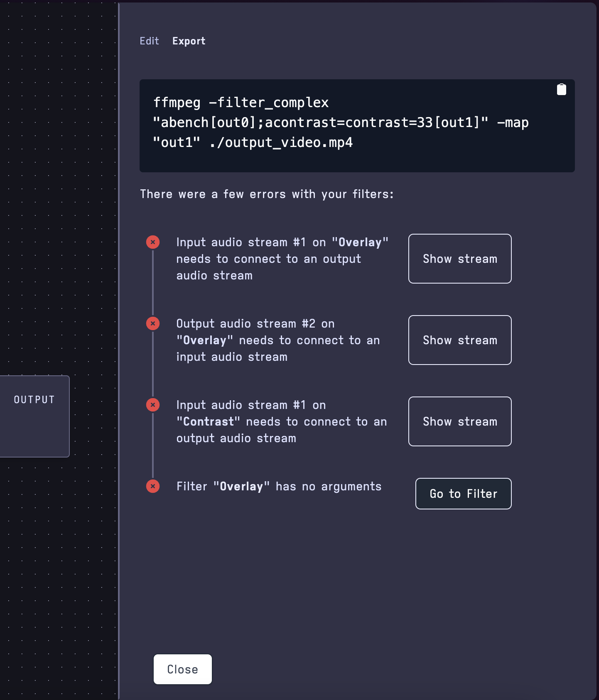
Task: Show stream for Overlay output audio stream #2
Action: pyautogui.click(x=459, y=340)
